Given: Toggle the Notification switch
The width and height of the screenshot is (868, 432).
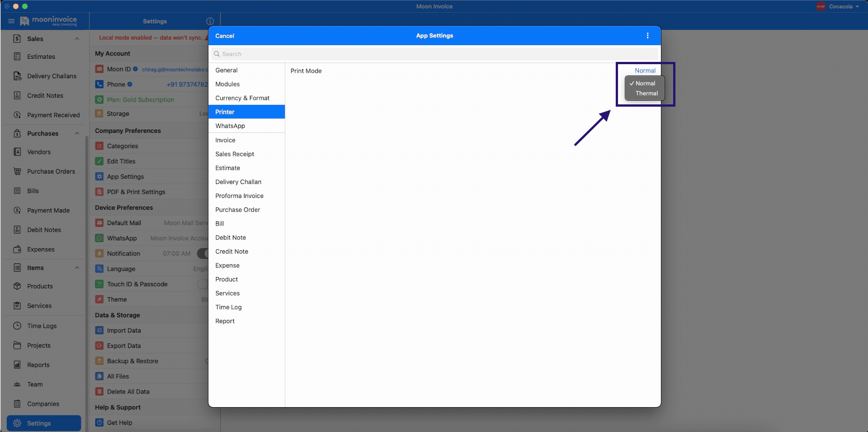Looking at the screenshot, I should point(203,253).
